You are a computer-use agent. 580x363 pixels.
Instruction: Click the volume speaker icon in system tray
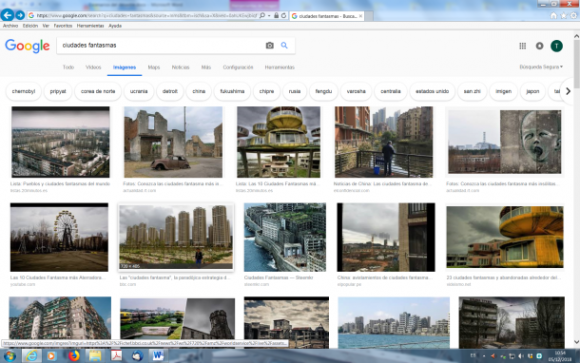tap(521, 356)
